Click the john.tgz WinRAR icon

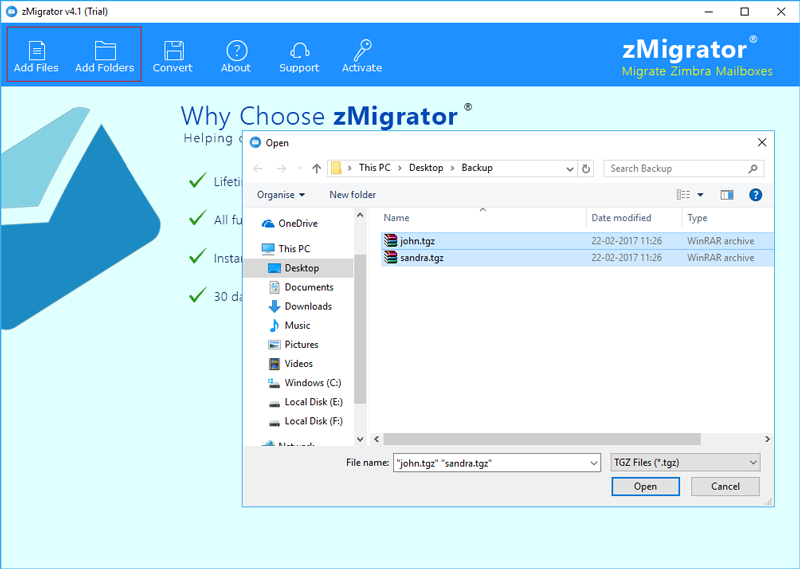coord(391,240)
